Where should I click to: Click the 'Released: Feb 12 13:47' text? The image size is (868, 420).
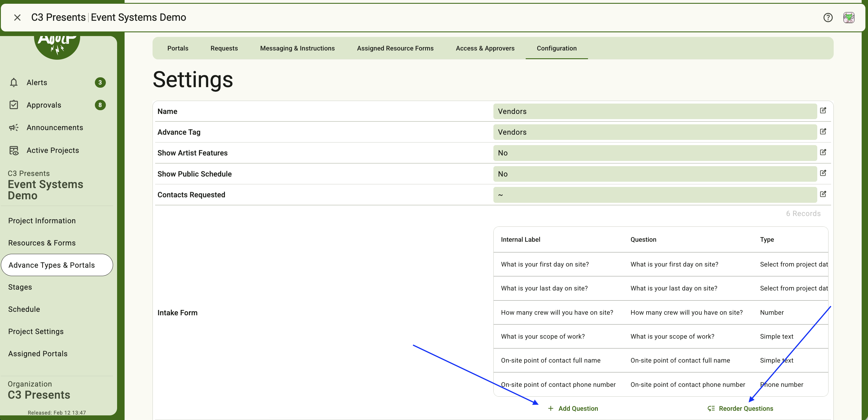[x=57, y=412]
